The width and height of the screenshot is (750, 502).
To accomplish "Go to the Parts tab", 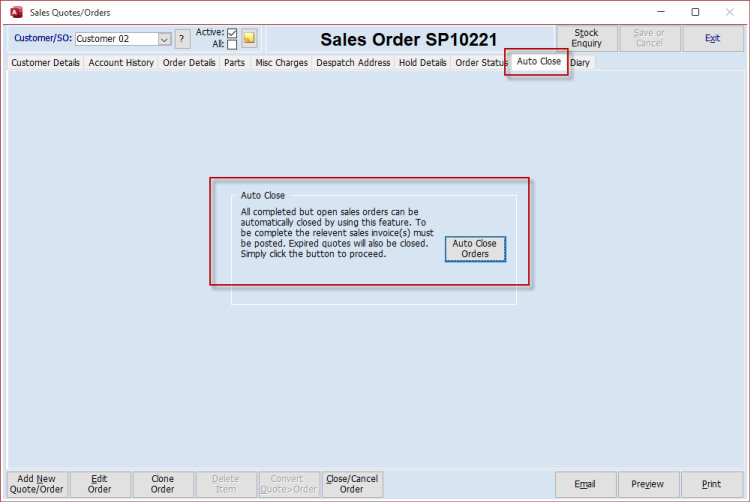I will pyautogui.click(x=234, y=63).
